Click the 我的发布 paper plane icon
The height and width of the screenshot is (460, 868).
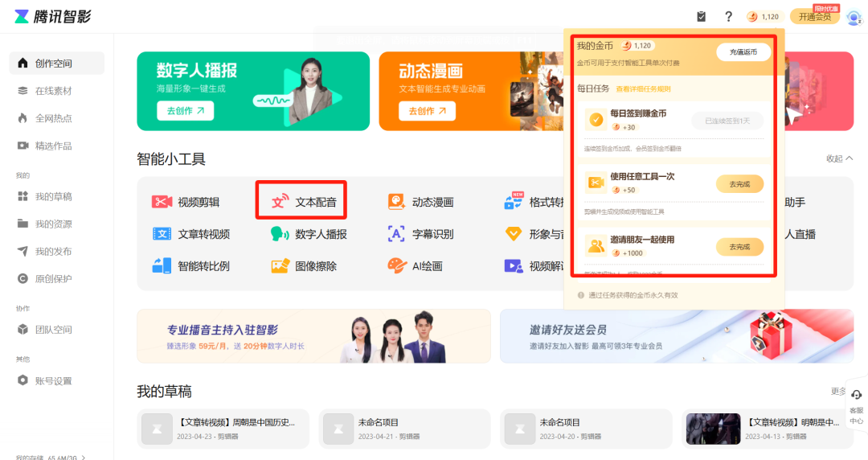click(x=23, y=251)
